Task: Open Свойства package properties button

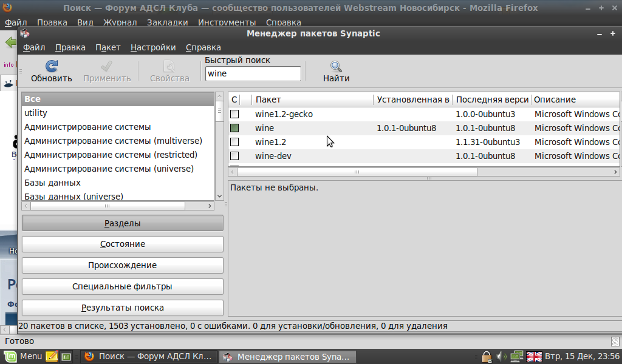Action: 169,72
